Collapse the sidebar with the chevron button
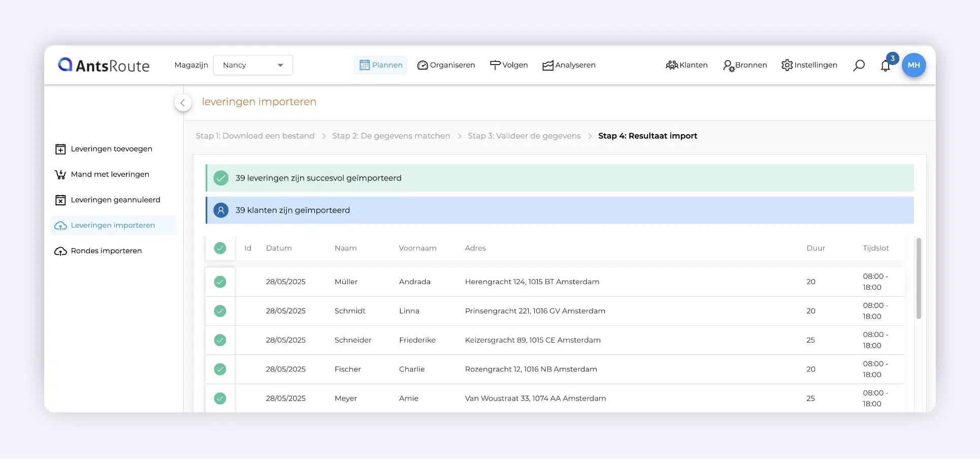The width and height of the screenshot is (980, 459). click(x=183, y=103)
